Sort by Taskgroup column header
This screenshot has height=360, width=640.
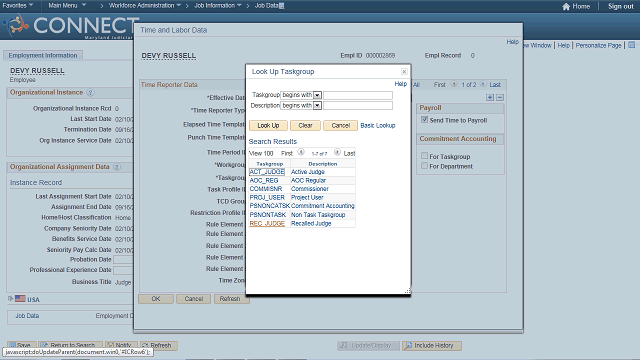click(x=269, y=164)
